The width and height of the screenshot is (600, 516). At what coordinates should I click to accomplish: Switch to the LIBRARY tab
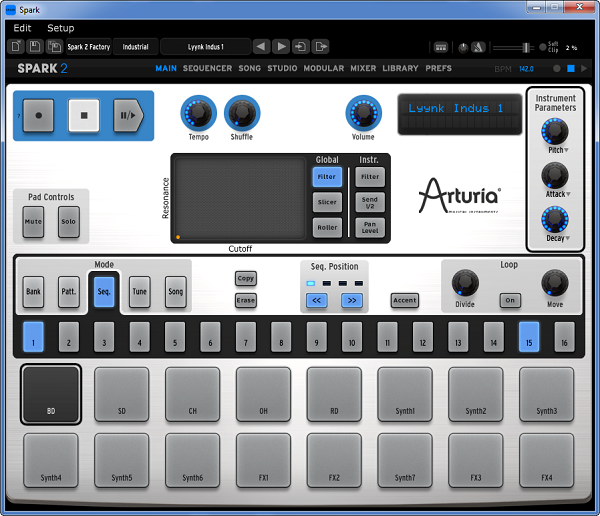pos(400,69)
